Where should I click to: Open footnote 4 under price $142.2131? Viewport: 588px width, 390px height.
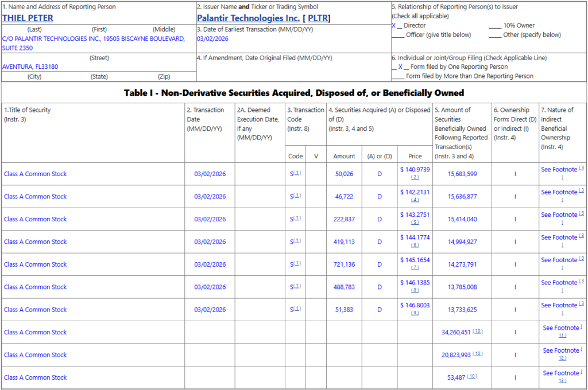[415, 200]
